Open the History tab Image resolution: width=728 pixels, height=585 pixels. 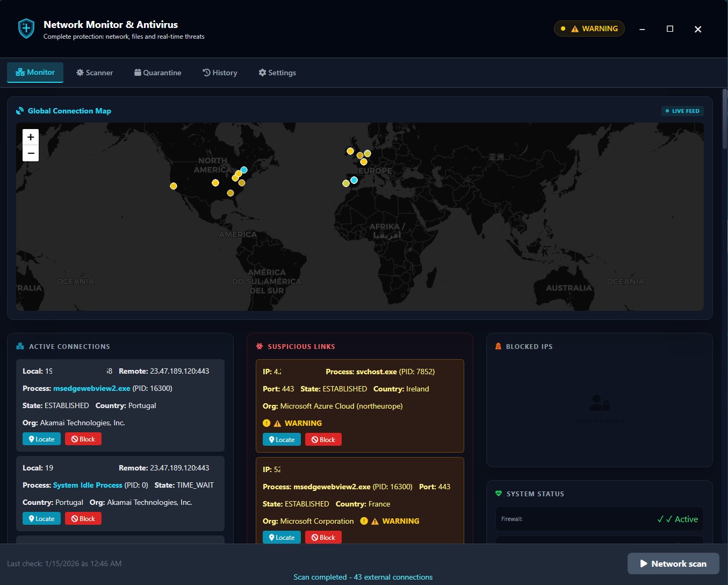tap(220, 73)
